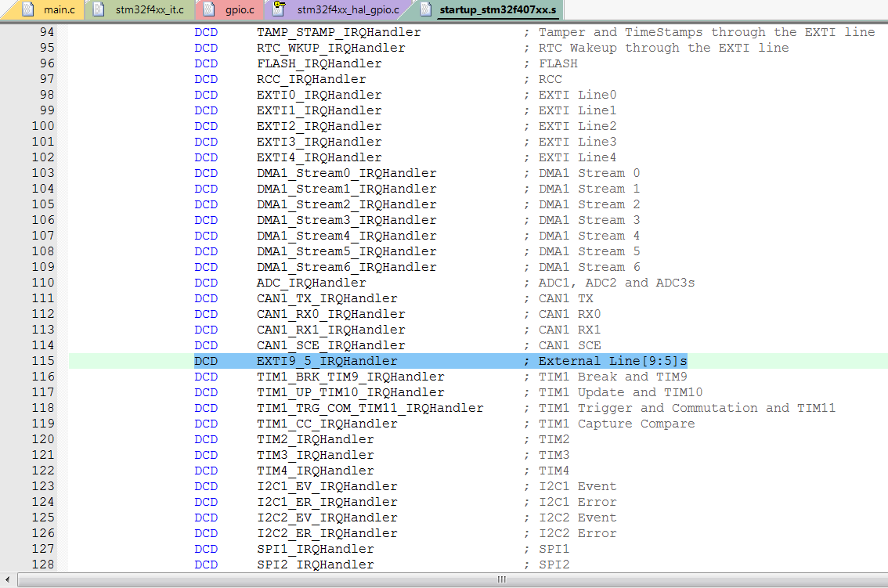Image resolution: width=888 pixels, height=588 pixels.
Task: Click line number 94 in the gutter
Action: pyautogui.click(x=47, y=32)
